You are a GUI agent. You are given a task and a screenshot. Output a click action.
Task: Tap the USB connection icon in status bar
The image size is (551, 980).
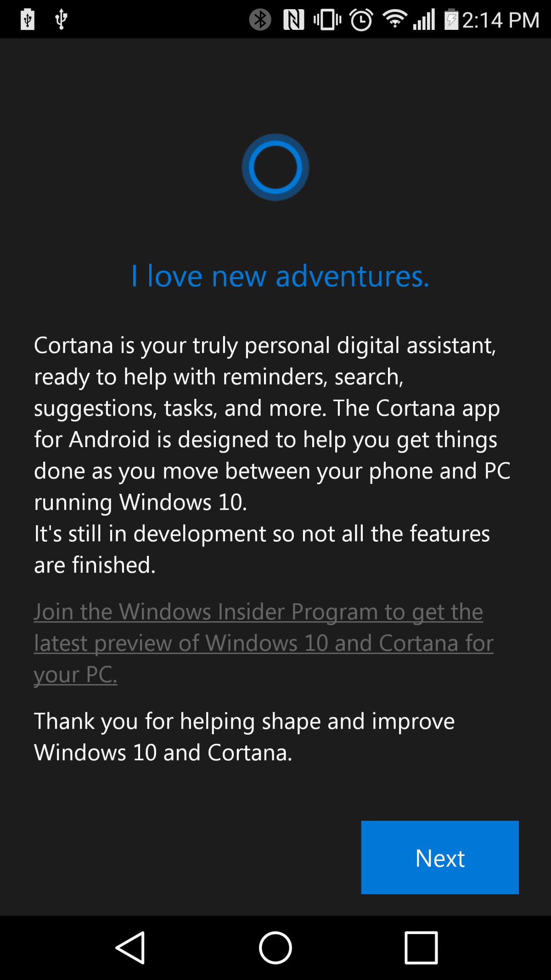coord(61,20)
